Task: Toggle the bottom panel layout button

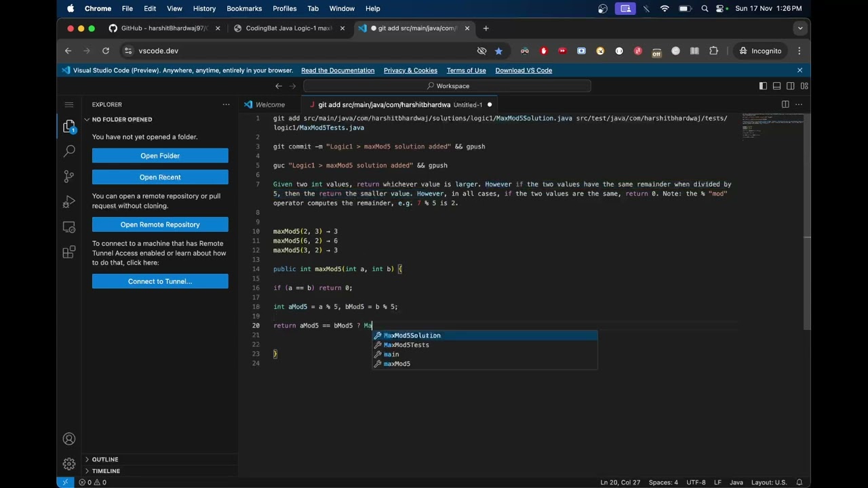Action: pyautogui.click(x=776, y=86)
